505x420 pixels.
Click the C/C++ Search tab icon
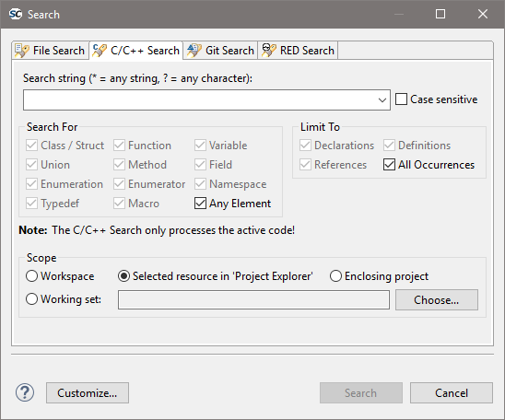point(100,51)
